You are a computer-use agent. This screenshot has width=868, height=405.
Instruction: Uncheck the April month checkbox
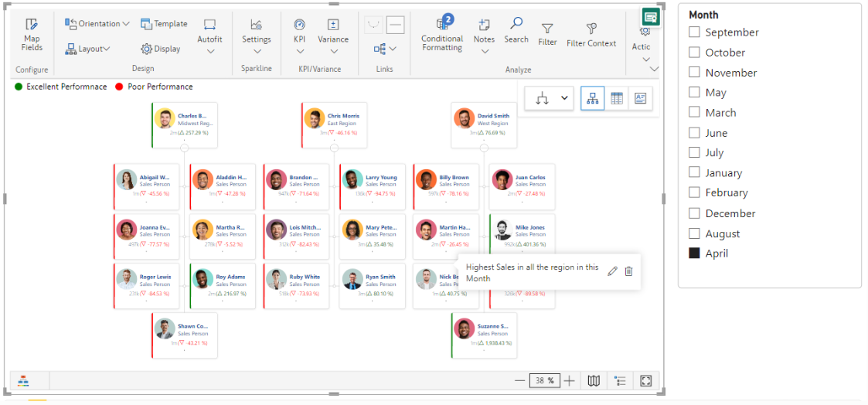pos(694,254)
